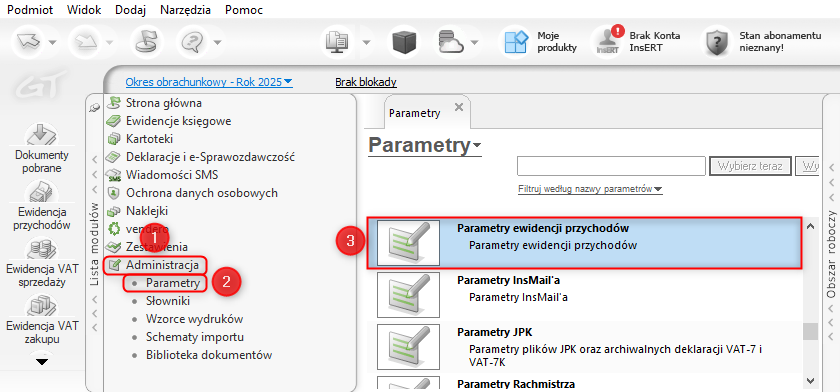Click the parameter filter text field
This screenshot has height=392, width=840.
(x=611, y=167)
